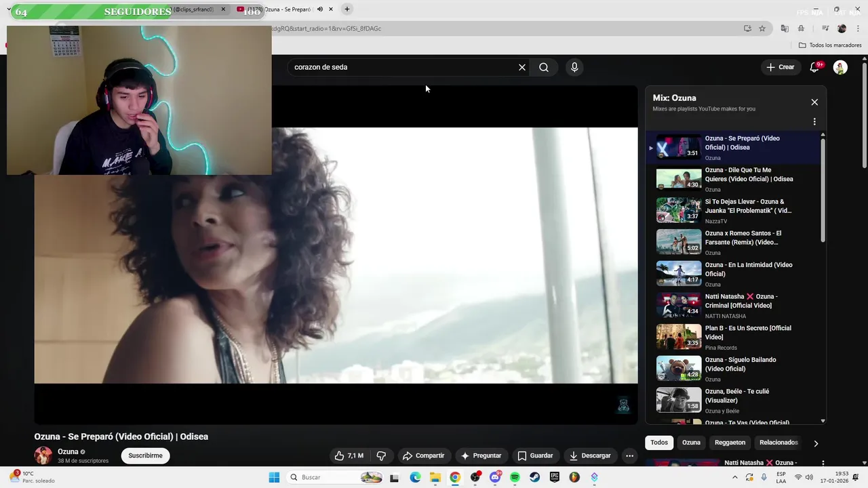Viewport: 868px width, 488px height.
Task: Like the video with 7,1 M likes
Action: pyautogui.click(x=349, y=455)
